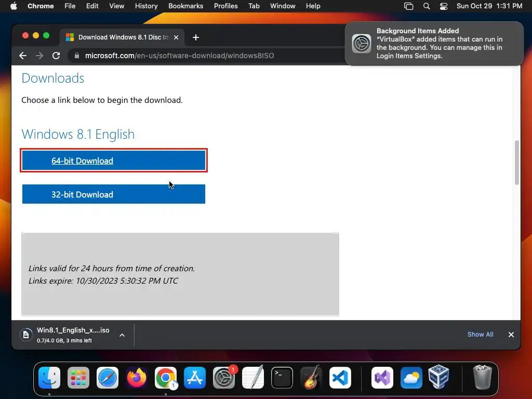The image size is (532, 399).
Task: Click Show All downloads
Action: click(x=480, y=335)
